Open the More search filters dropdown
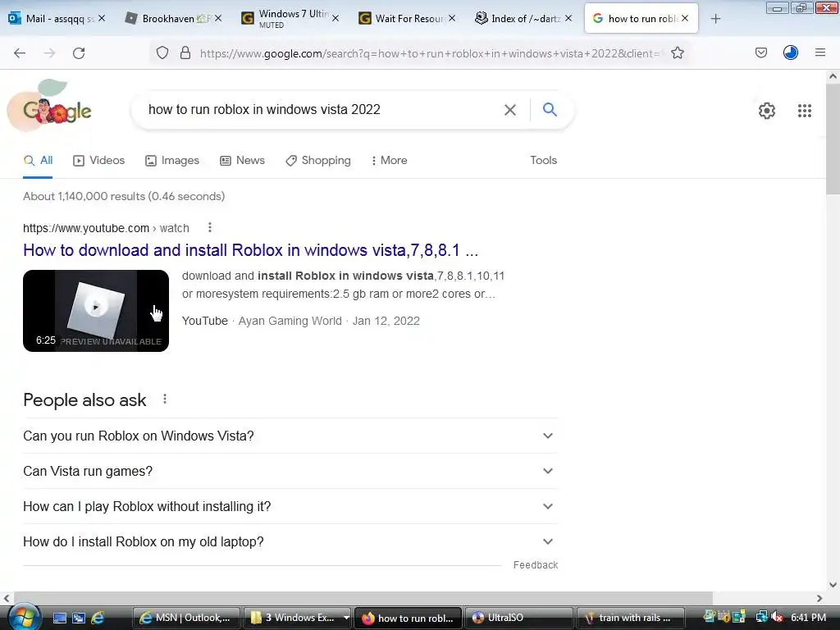Screen dimensions: 840x630 390,160
